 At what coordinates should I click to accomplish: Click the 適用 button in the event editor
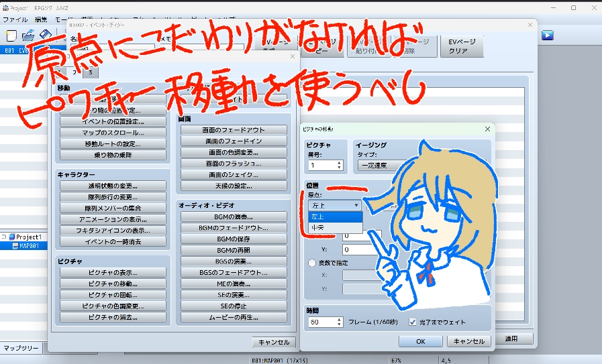pyautogui.click(x=511, y=339)
